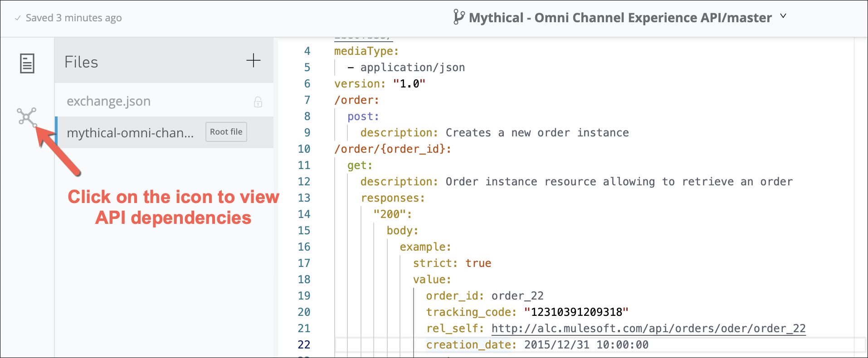Place cursor on version "1.0" line

click(380, 84)
